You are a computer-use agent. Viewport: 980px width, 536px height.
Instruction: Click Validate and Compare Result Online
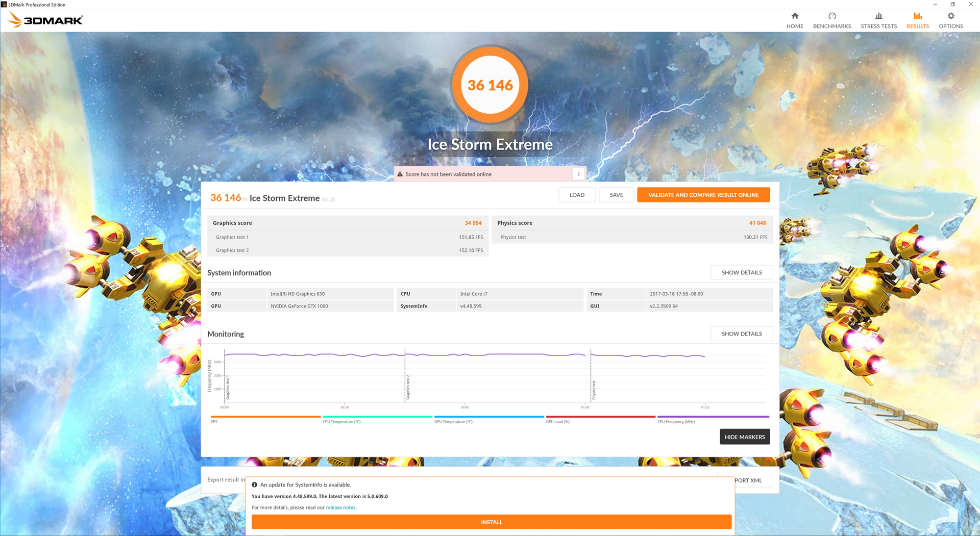tap(703, 195)
